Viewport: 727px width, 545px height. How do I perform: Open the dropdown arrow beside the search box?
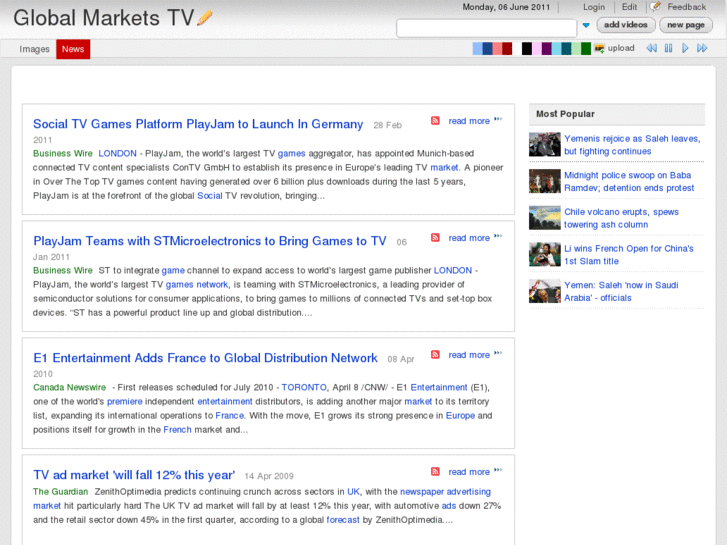(x=586, y=26)
